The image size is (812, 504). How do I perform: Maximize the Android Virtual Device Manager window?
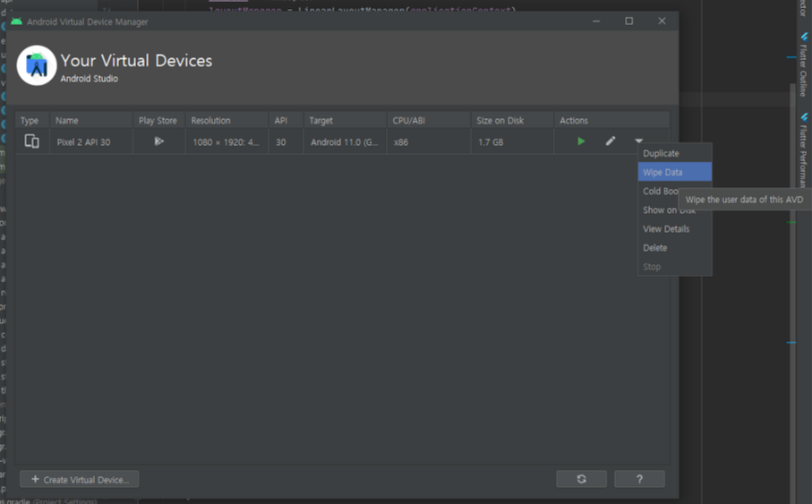point(628,21)
